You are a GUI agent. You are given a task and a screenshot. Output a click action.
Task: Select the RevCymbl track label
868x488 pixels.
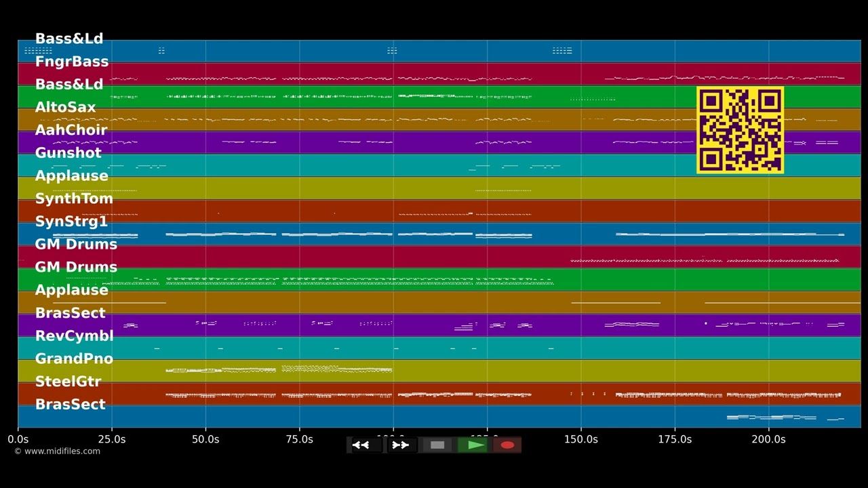pos(74,335)
